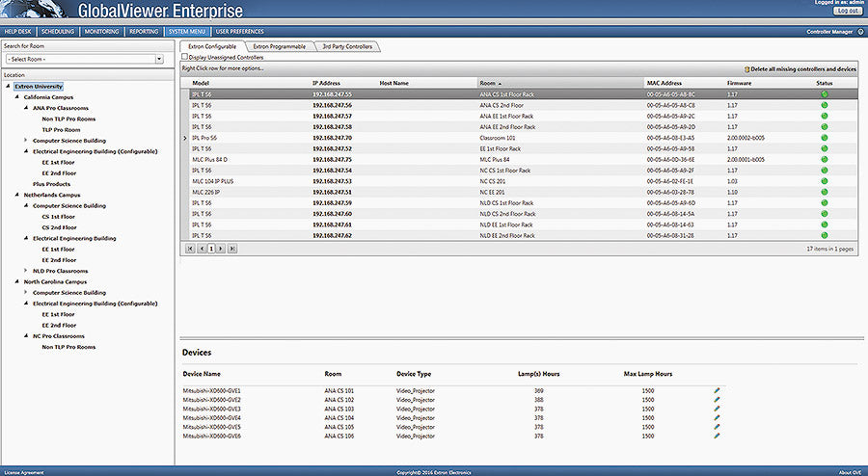This screenshot has width=868, height=476.
Task: Open the License Agreement link
Action: (24, 472)
